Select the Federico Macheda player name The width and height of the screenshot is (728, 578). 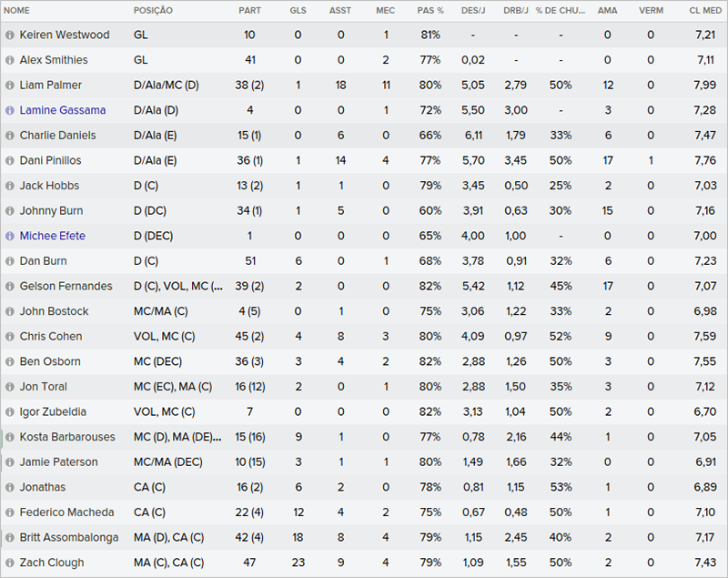pos(66,512)
